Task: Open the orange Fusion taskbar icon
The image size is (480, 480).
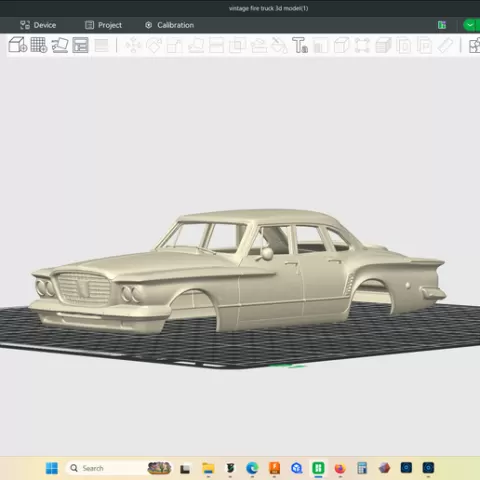Action: coord(274,468)
